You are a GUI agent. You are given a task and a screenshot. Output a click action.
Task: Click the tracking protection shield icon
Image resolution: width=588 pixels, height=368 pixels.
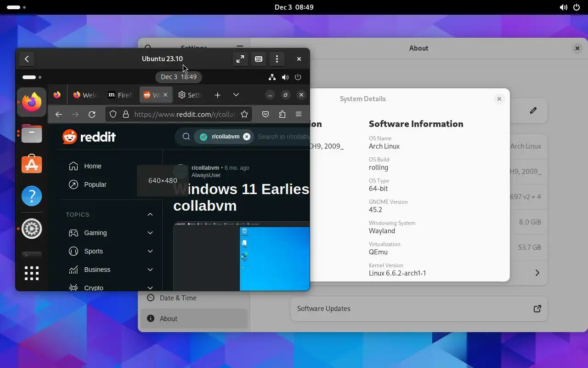click(113, 115)
